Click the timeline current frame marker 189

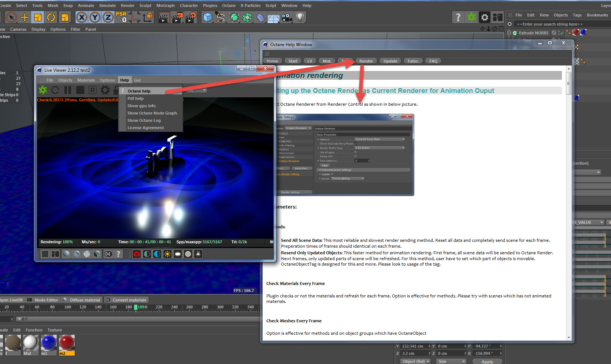pyautogui.click(x=136, y=307)
